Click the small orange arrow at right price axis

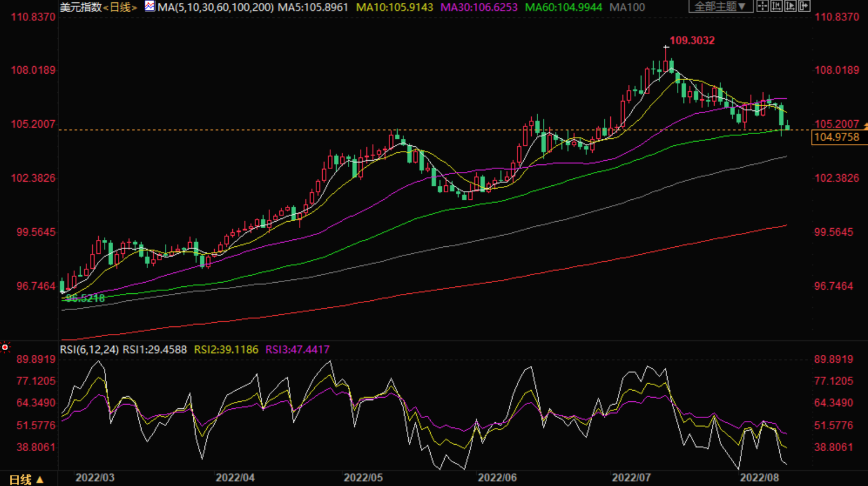(865, 126)
